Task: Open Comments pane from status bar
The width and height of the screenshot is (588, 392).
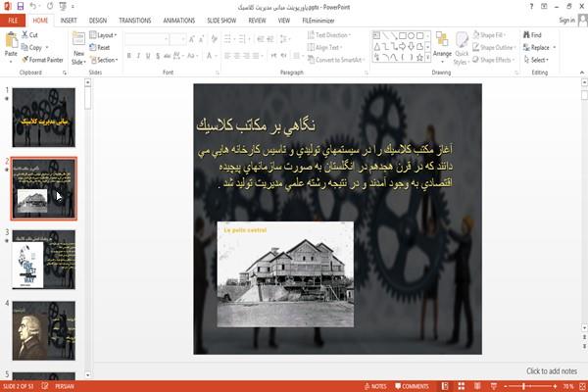Action: tap(412, 386)
